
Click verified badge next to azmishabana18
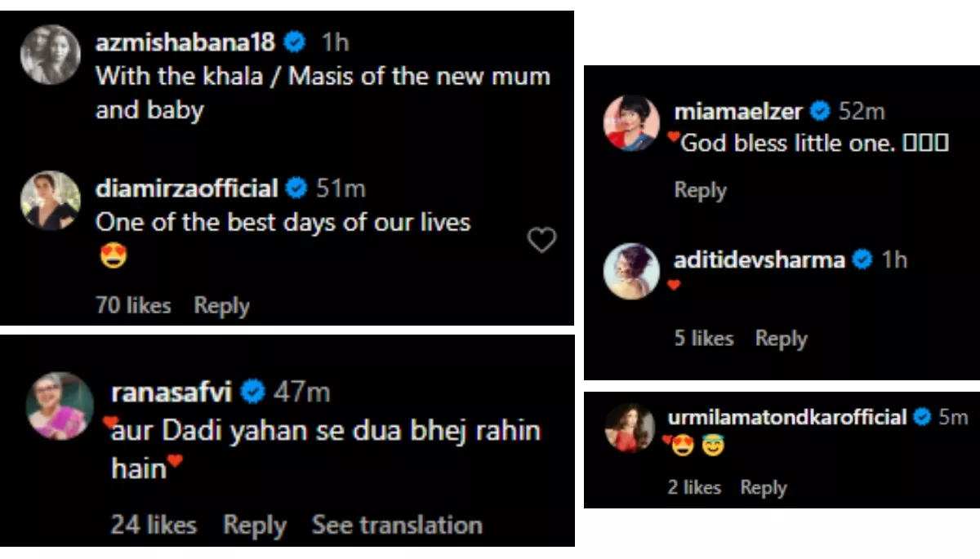click(x=296, y=42)
